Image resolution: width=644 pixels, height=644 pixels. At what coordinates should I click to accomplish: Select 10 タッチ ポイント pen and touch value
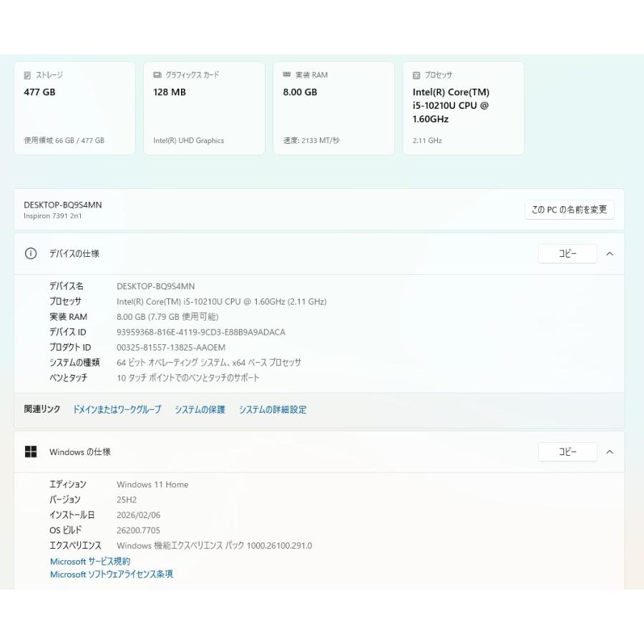pos(188,378)
